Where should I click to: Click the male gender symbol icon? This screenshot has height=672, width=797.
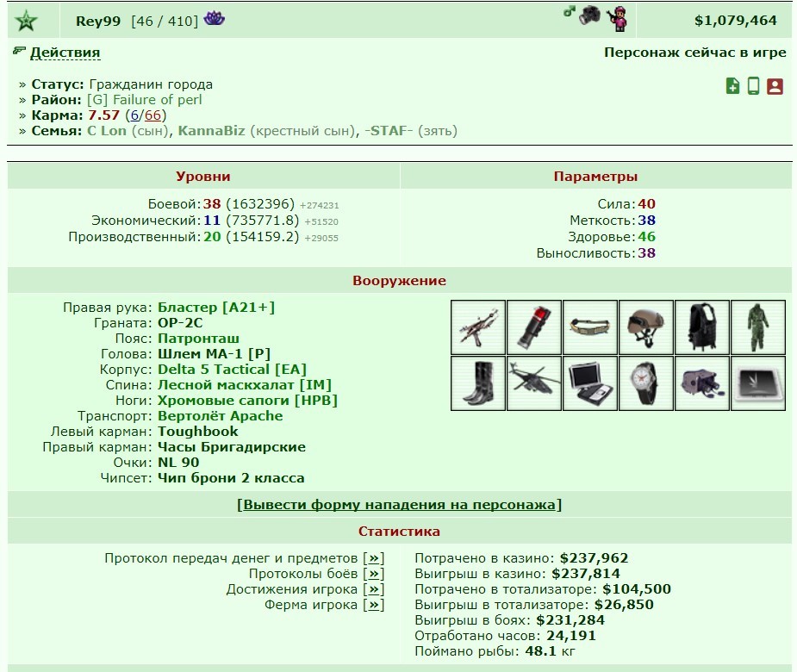569,11
